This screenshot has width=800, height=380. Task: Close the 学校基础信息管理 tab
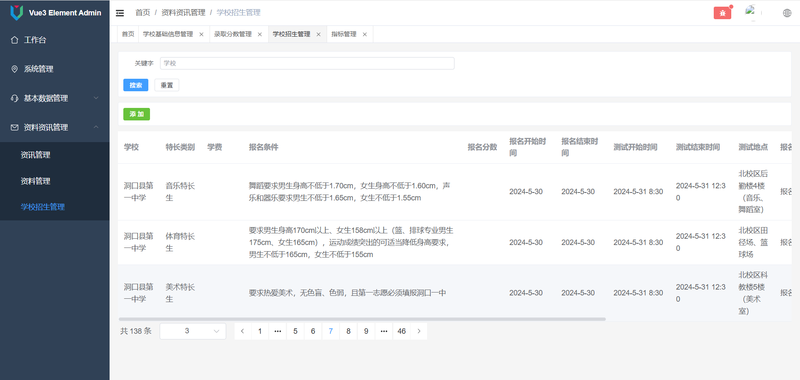point(201,34)
